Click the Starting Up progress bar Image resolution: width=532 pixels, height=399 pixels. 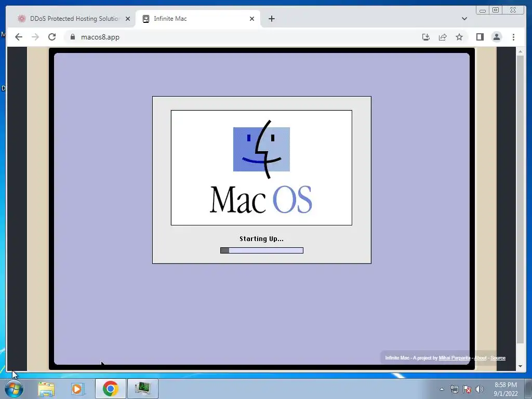click(262, 250)
